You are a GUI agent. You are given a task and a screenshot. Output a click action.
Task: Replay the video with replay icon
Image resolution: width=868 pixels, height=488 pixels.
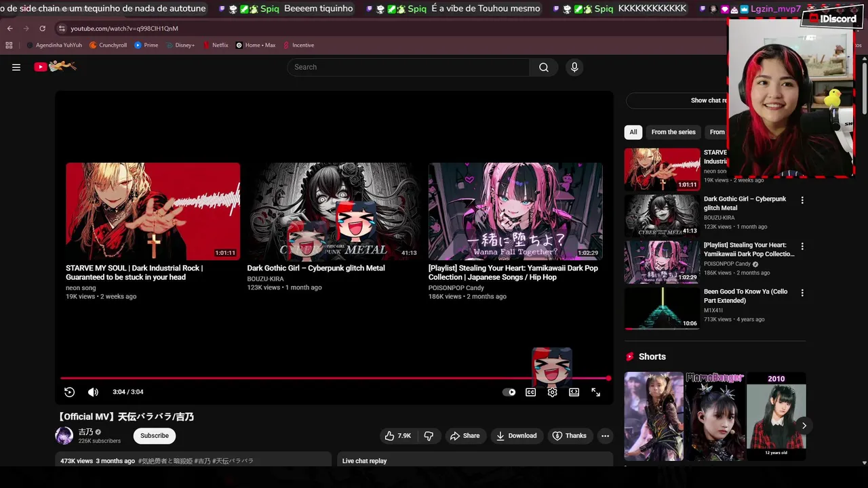pos(69,392)
